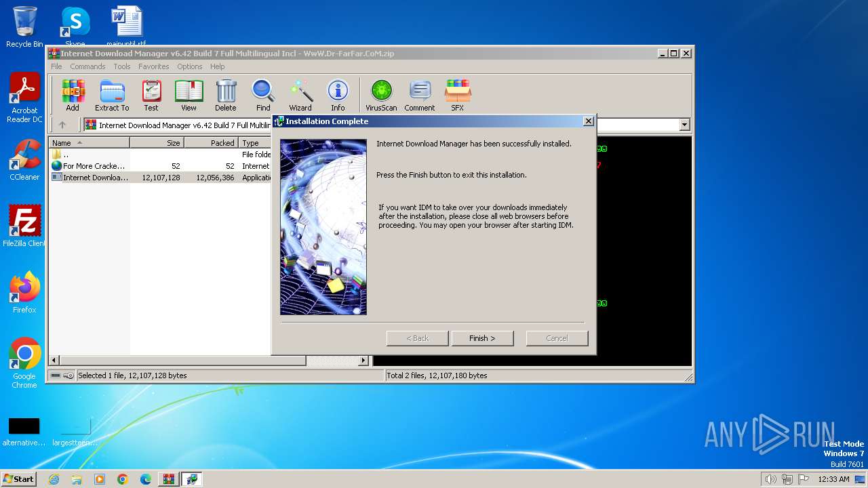Click the Find magnifier icon

point(263,96)
